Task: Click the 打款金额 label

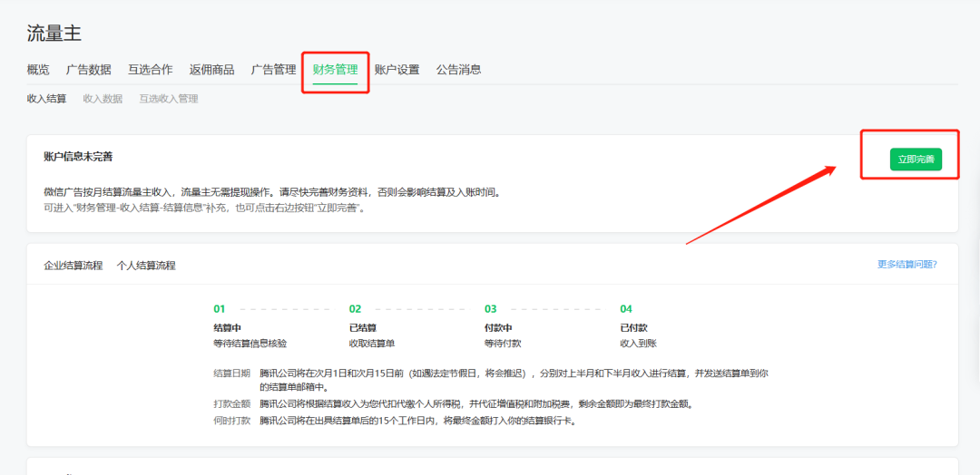Action: click(232, 403)
